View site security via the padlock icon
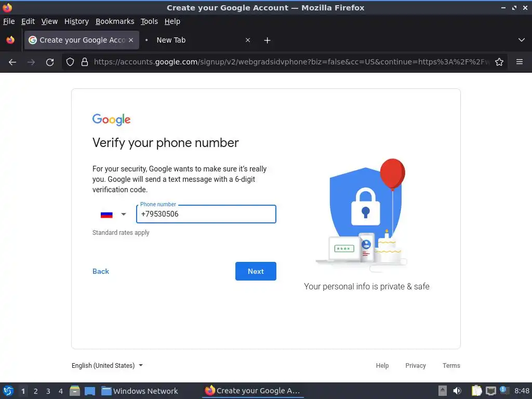 click(x=85, y=62)
